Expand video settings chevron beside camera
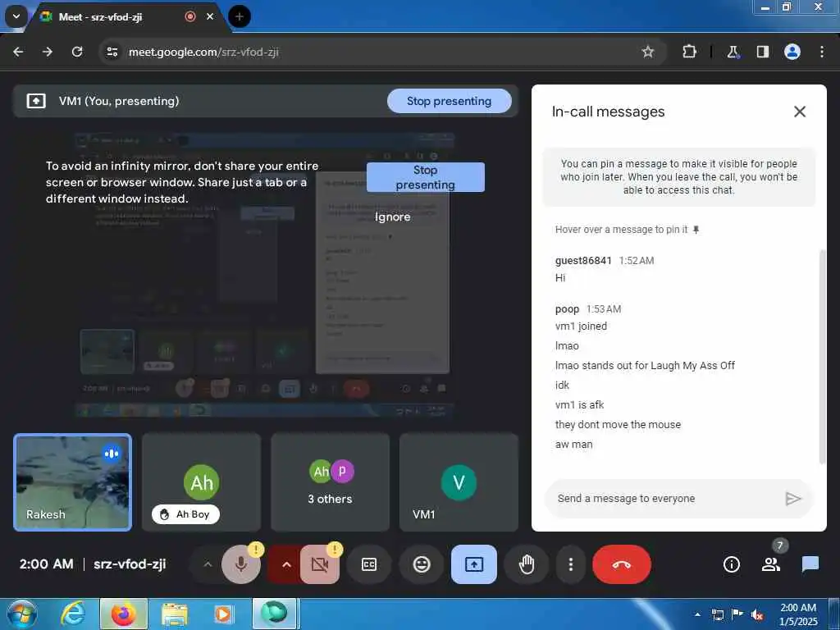Image resolution: width=840 pixels, height=630 pixels. (x=286, y=564)
